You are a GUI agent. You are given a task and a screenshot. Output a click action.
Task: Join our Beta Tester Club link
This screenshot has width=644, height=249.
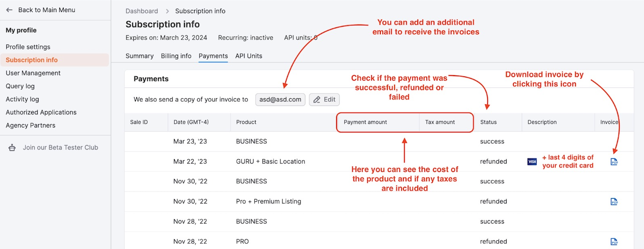(x=60, y=148)
